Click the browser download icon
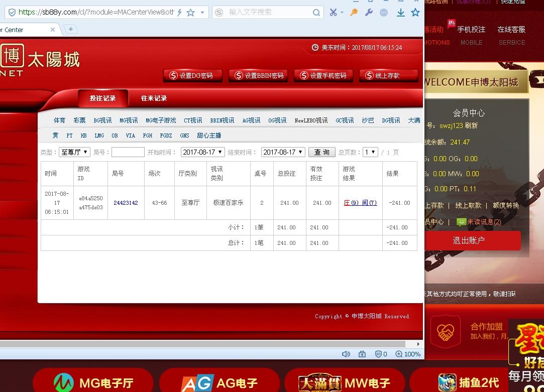Screen dimensions: 544x392 (x=401, y=12)
